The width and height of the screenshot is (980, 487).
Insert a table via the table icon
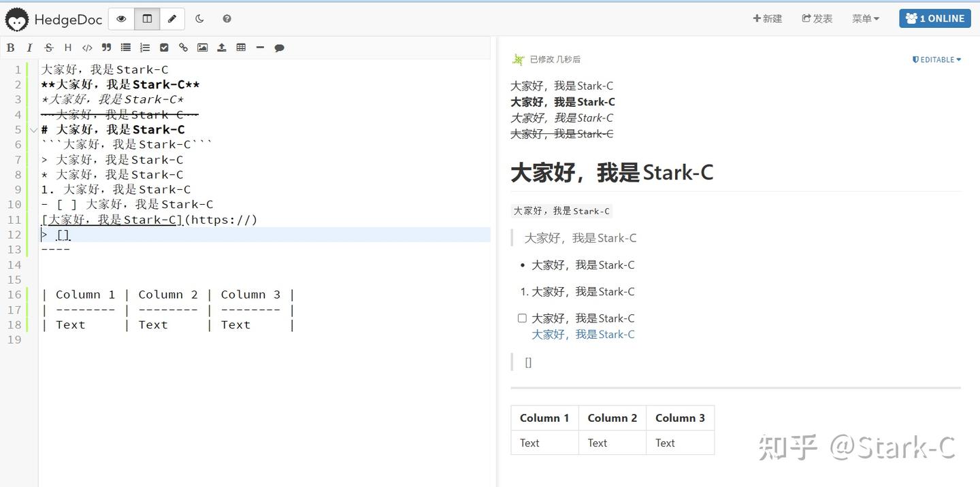click(x=241, y=47)
